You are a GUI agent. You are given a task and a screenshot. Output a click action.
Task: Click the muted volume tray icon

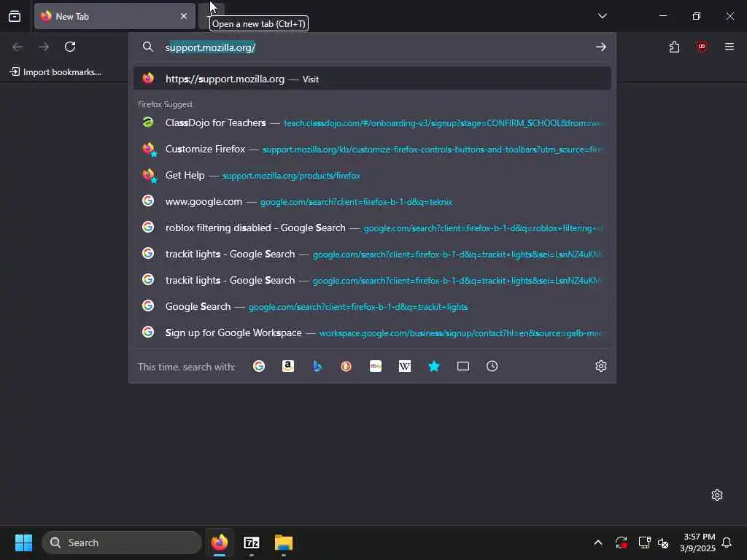663,542
